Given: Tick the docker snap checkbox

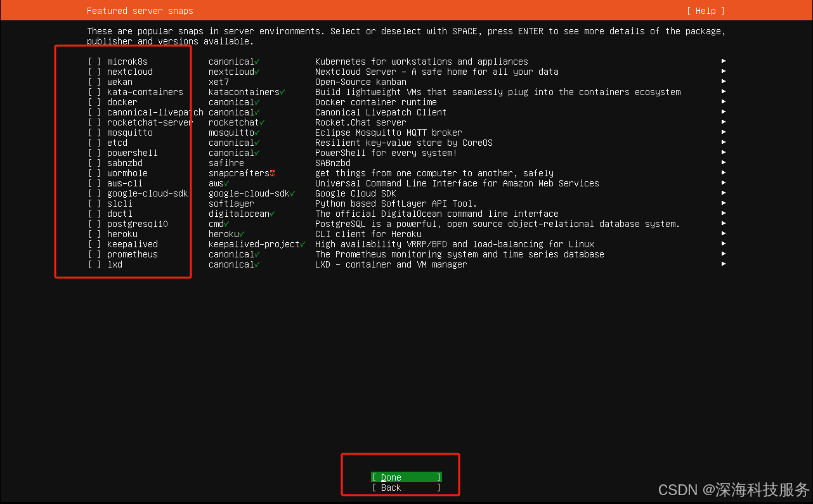Looking at the screenshot, I should coord(94,102).
